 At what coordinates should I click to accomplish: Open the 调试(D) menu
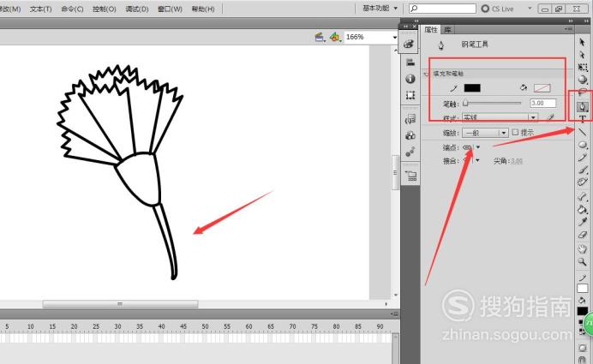pos(137,9)
